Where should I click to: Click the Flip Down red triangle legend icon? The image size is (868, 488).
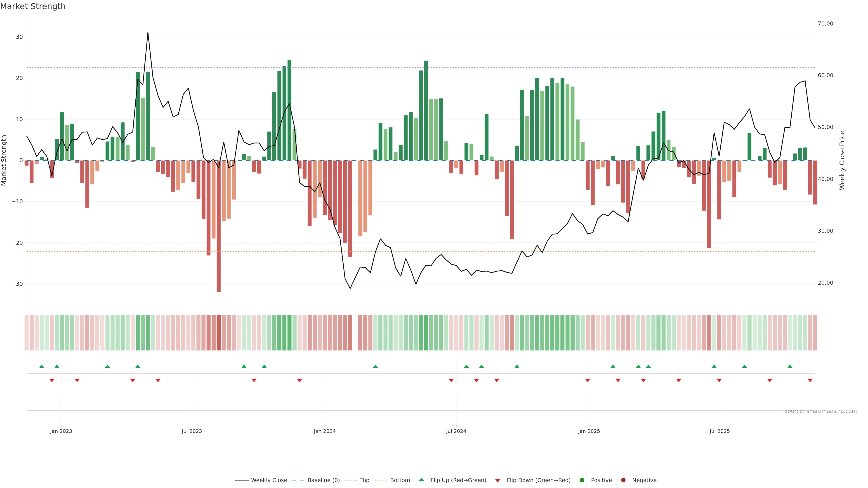498,480
